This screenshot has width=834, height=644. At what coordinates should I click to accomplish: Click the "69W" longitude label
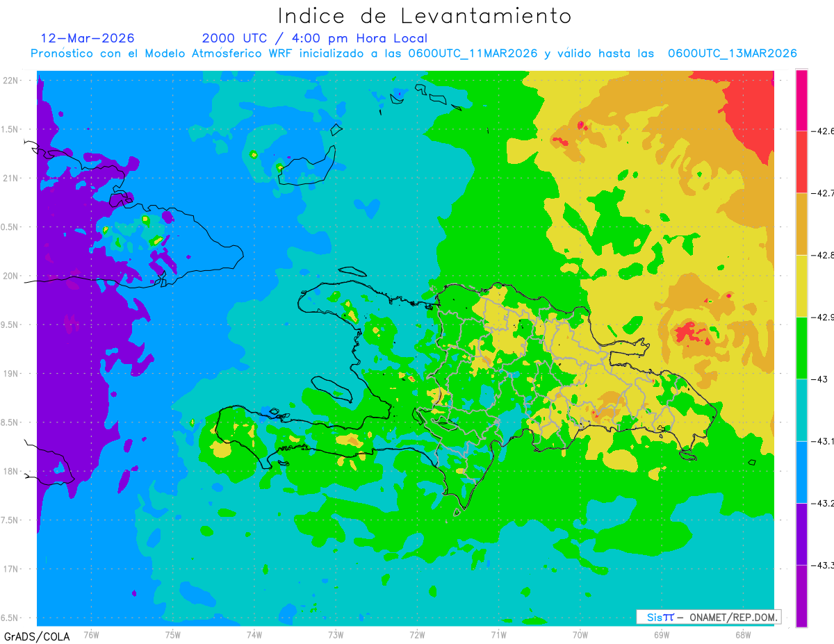[661, 634]
